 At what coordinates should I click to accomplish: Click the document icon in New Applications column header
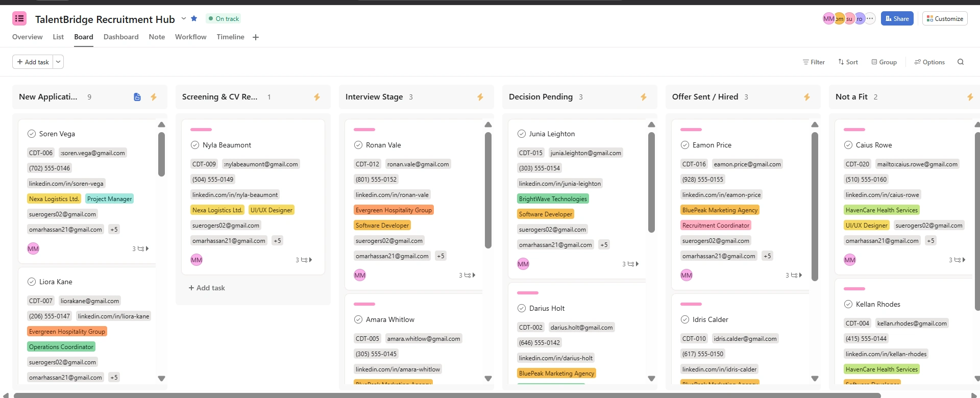click(137, 97)
